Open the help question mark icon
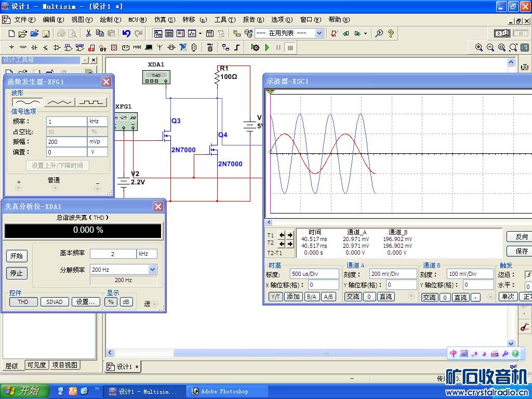 point(391,33)
